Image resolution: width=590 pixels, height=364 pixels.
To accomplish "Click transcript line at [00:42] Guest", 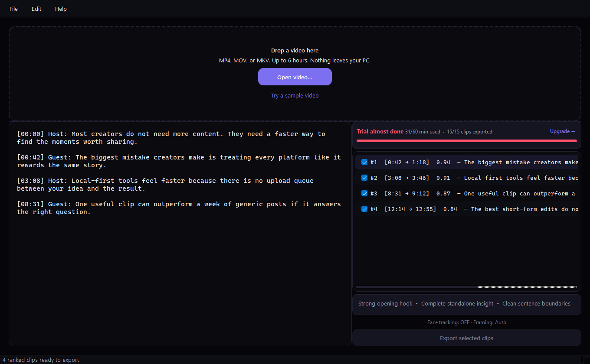I will pyautogui.click(x=179, y=161).
